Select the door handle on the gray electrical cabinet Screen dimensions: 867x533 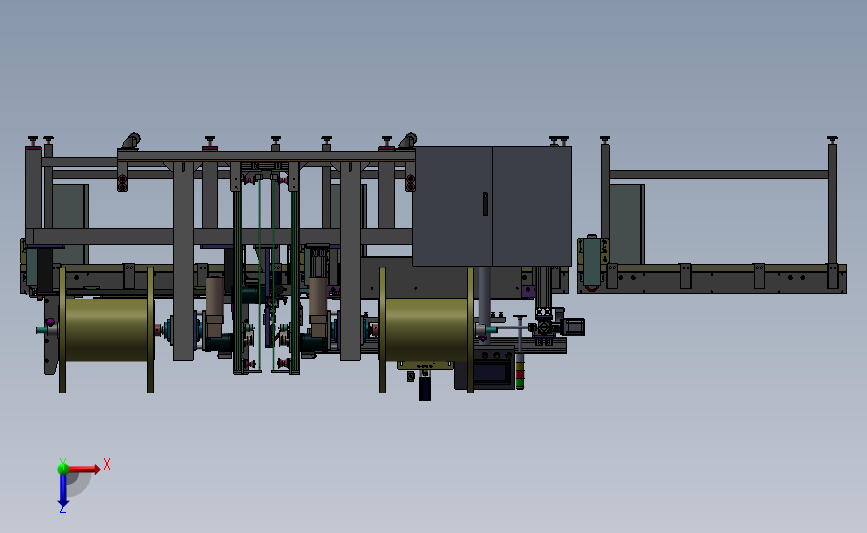coord(485,204)
